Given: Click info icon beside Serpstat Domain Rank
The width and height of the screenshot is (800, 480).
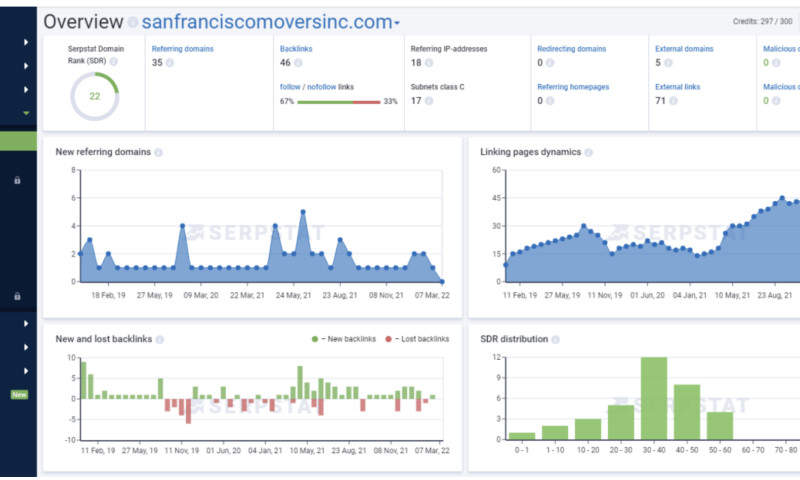Looking at the screenshot, I should (x=113, y=61).
